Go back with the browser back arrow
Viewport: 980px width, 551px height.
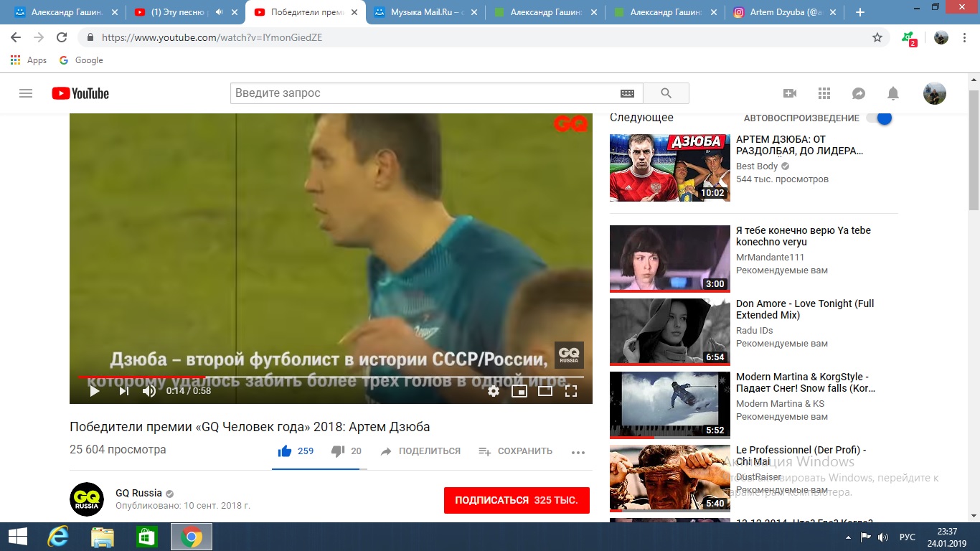[x=16, y=37]
